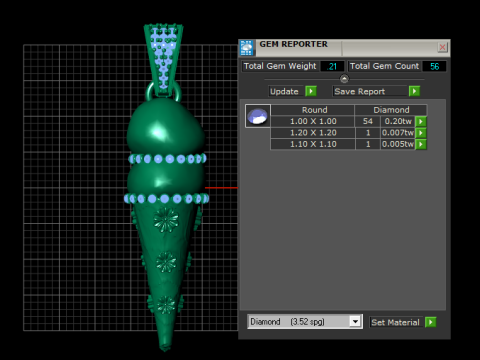Click the Save Report button label
This screenshot has width=480, height=360.
coord(370,91)
